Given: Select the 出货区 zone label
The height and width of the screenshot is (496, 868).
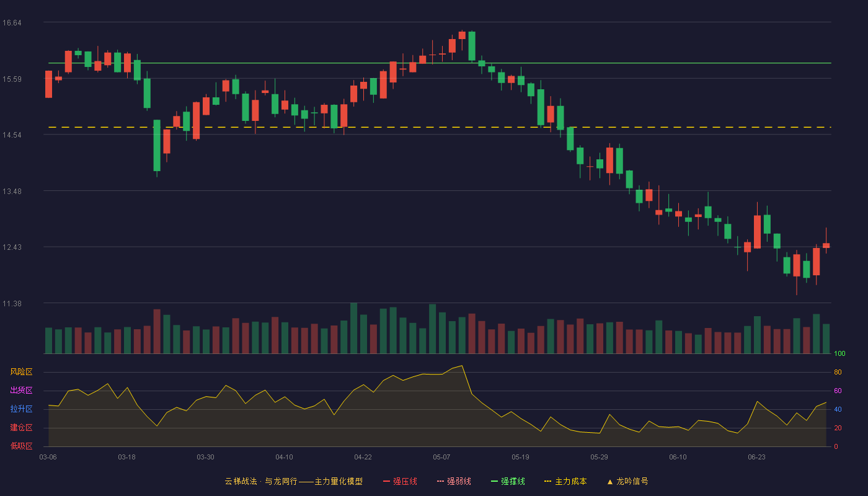Looking at the screenshot, I should point(21,391).
